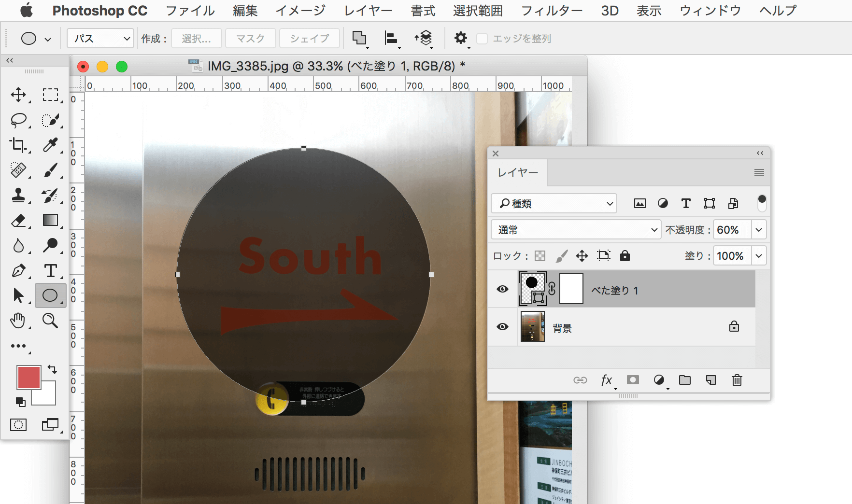
Task: Select the Type tool
Action: [x=50, y=270]
